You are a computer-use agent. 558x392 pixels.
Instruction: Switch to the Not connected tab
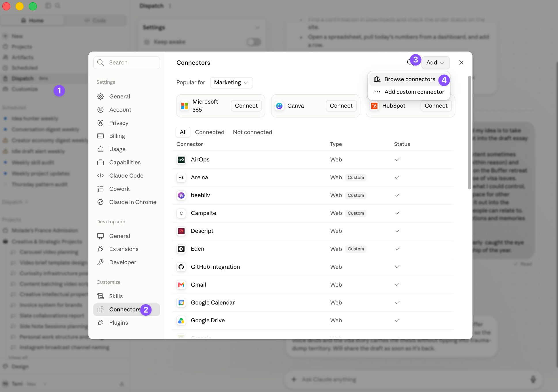click(x=253, y=132)
